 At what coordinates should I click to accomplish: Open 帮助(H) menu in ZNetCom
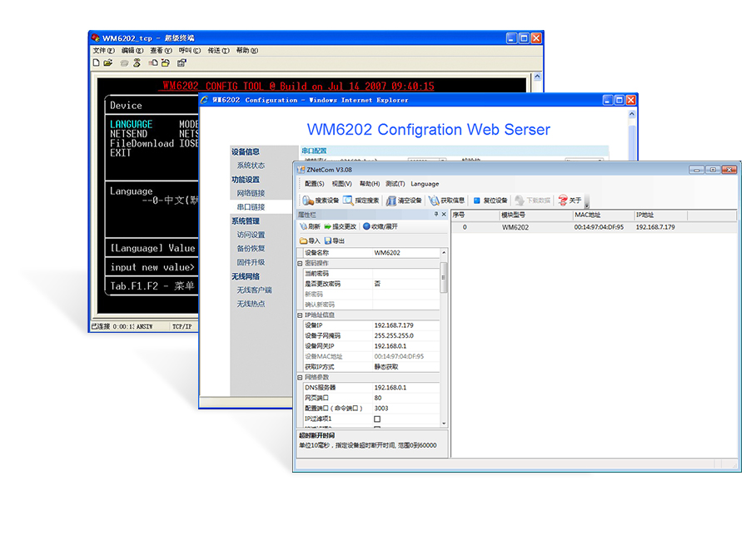(x=370, y=184)
